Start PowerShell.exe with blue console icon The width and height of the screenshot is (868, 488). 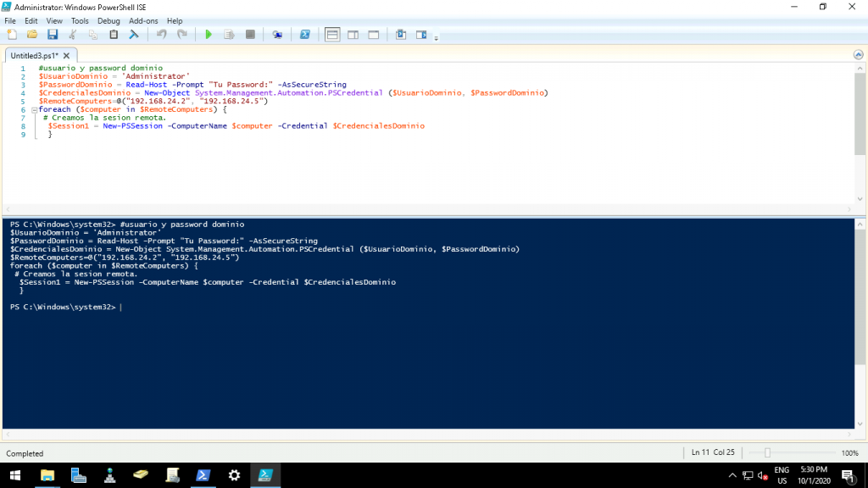(x=305, y=35)
